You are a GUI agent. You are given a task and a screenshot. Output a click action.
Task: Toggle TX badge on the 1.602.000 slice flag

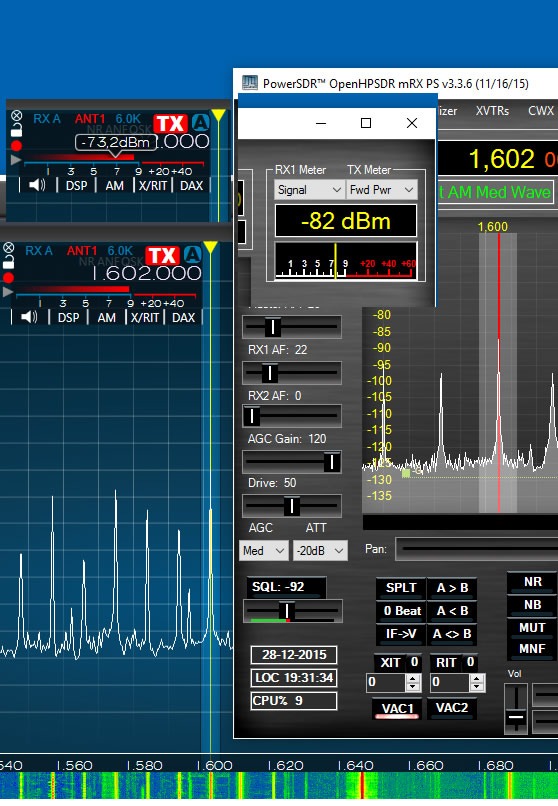(x=162, y=255)
